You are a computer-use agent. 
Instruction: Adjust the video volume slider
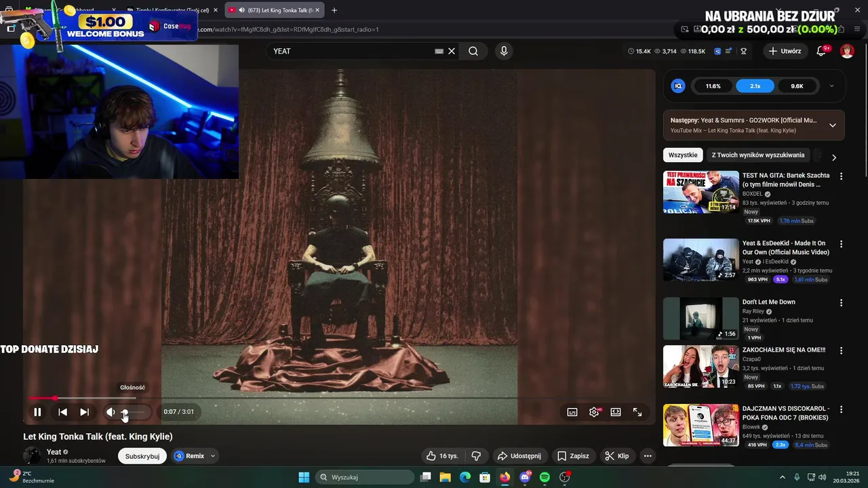(134, 412)
